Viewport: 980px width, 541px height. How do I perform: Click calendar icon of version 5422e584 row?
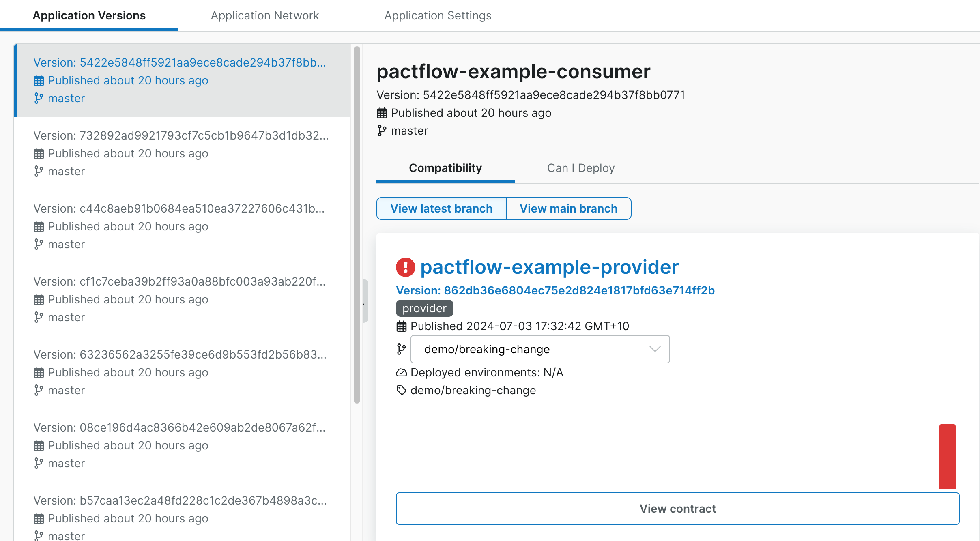(x=39, y=81)
